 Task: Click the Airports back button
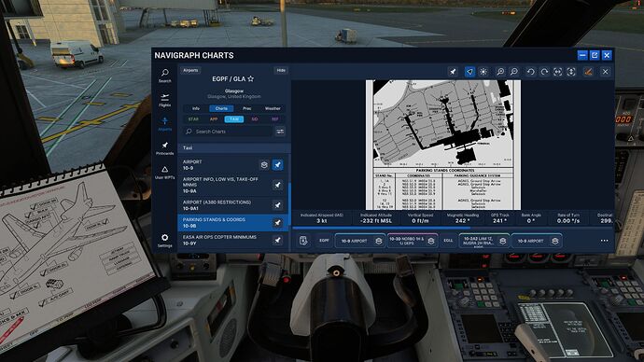[190, 70]
